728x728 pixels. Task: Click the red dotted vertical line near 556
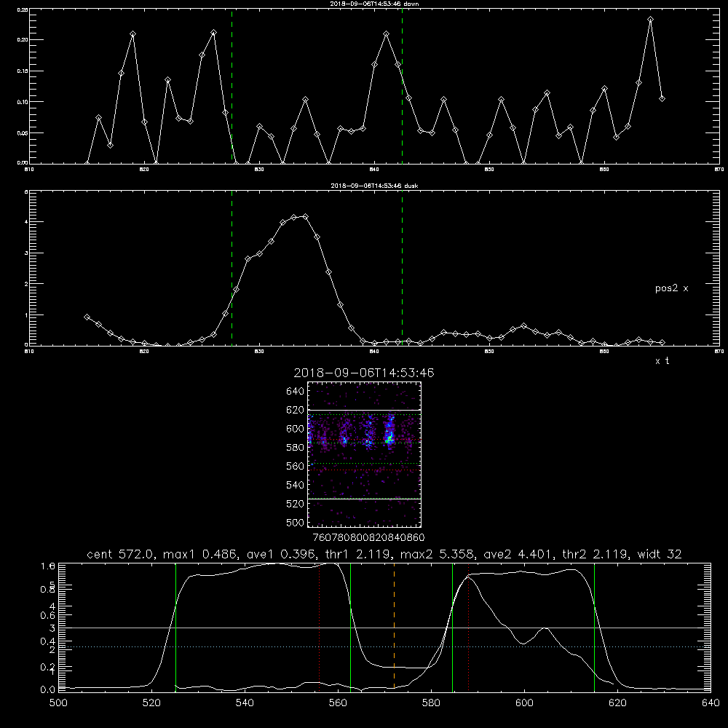pyautogui.click(x=319, y=626)
